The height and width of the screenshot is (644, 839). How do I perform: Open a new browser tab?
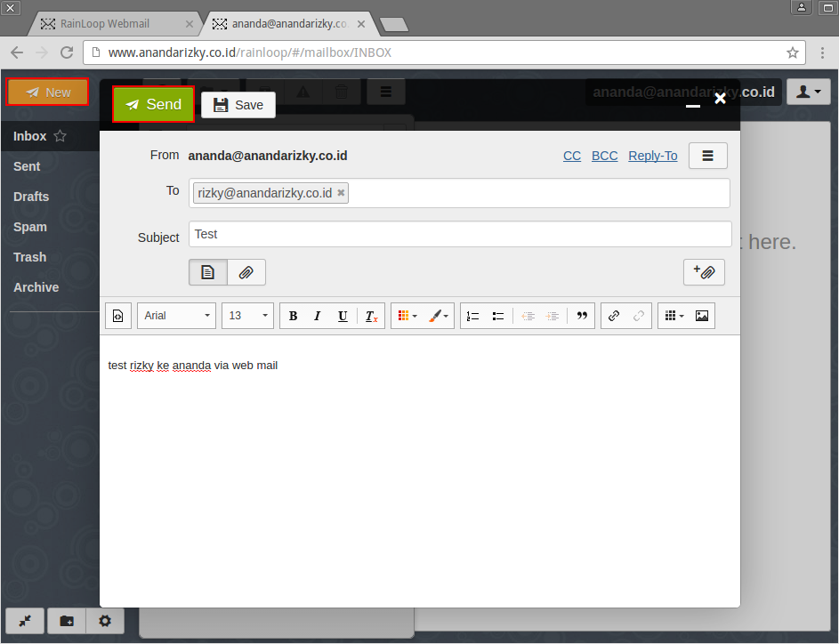point(394,25)
